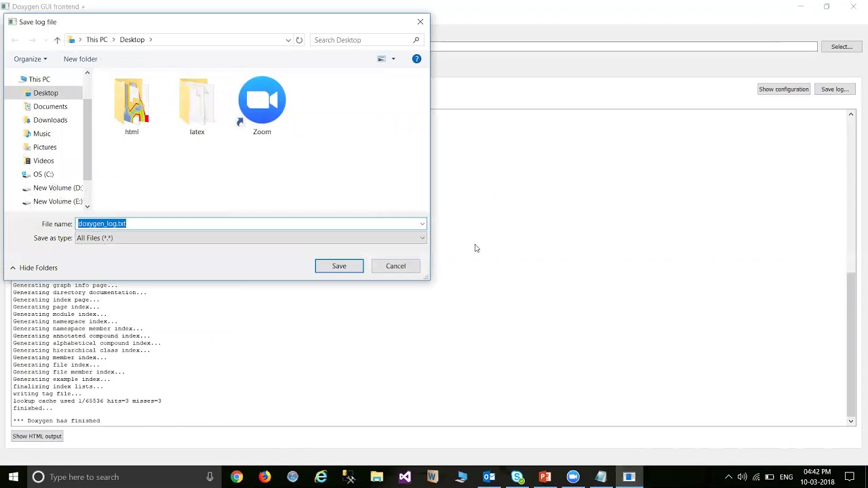Click the Windows Start button
Viewport: 868px width, 488px height.
click(14, 477)
